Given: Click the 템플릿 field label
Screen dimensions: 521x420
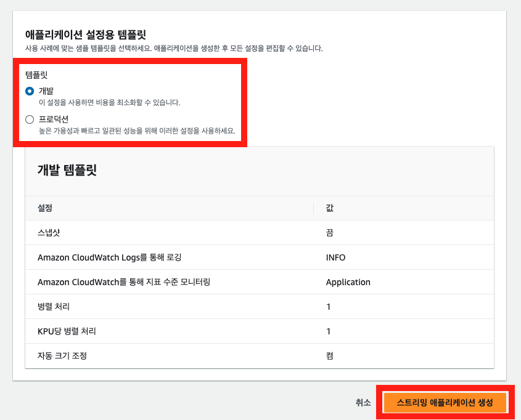Looking at the screenshot, I should (x=36, y=75).
